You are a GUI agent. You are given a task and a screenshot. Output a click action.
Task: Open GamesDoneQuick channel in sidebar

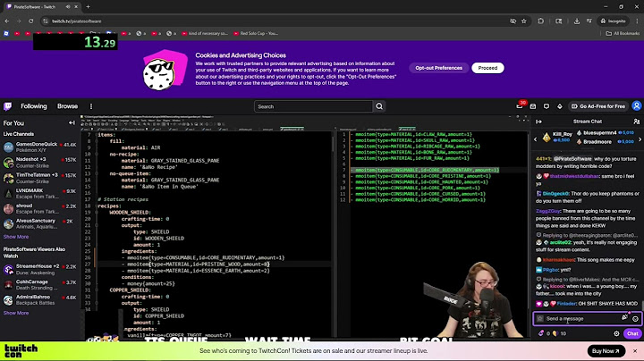[39, 147]
